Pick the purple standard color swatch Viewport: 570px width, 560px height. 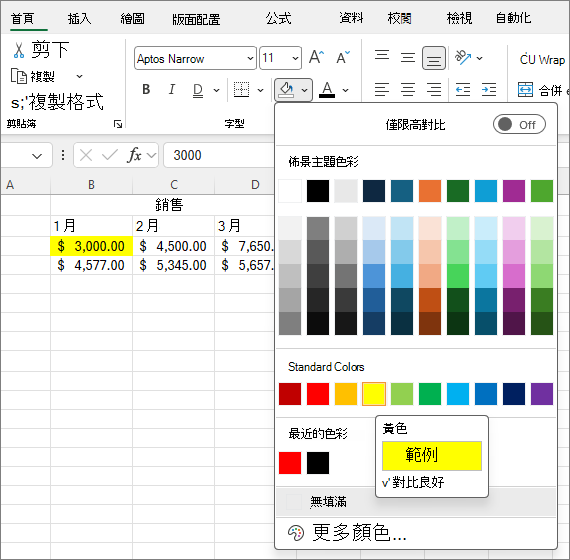pos(542,394)
